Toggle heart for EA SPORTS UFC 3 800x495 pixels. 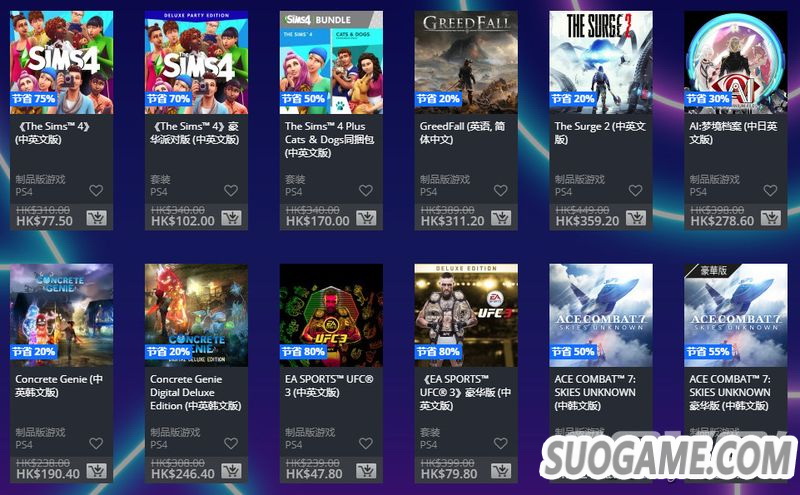[366, 443]
